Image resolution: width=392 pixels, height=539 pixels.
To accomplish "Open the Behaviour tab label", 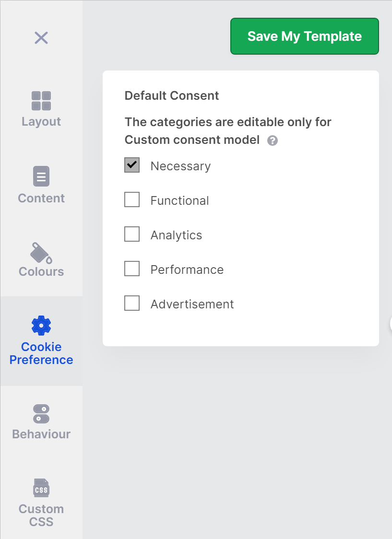I will tap(41, 434).
